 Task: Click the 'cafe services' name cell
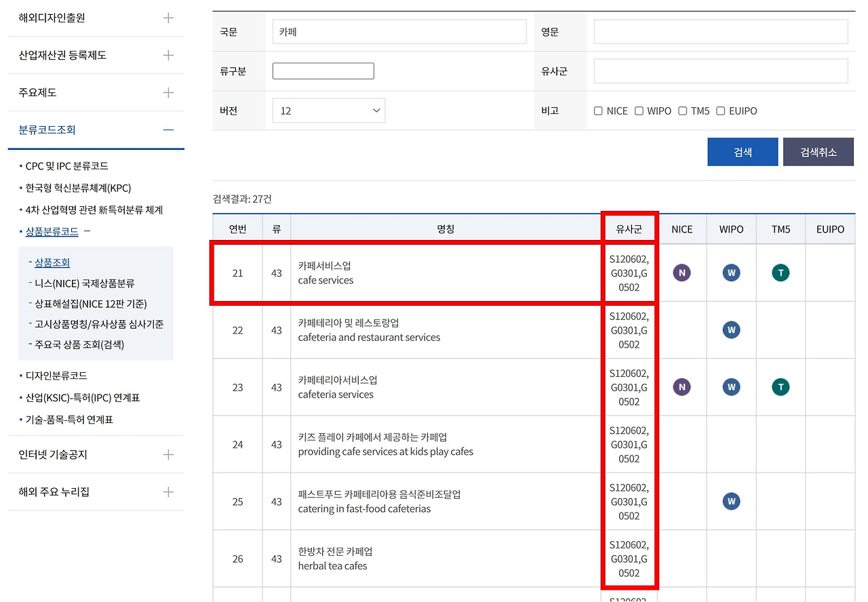click(x=446, y=273)
